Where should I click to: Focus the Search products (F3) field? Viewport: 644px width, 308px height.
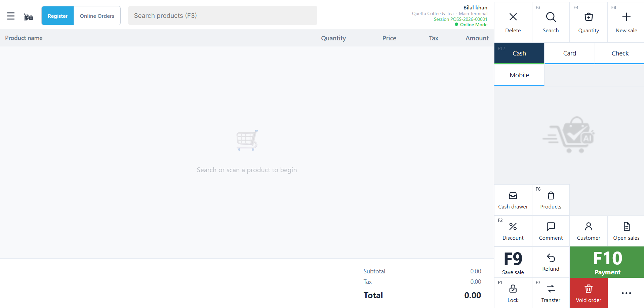click(x=223, y=15)
